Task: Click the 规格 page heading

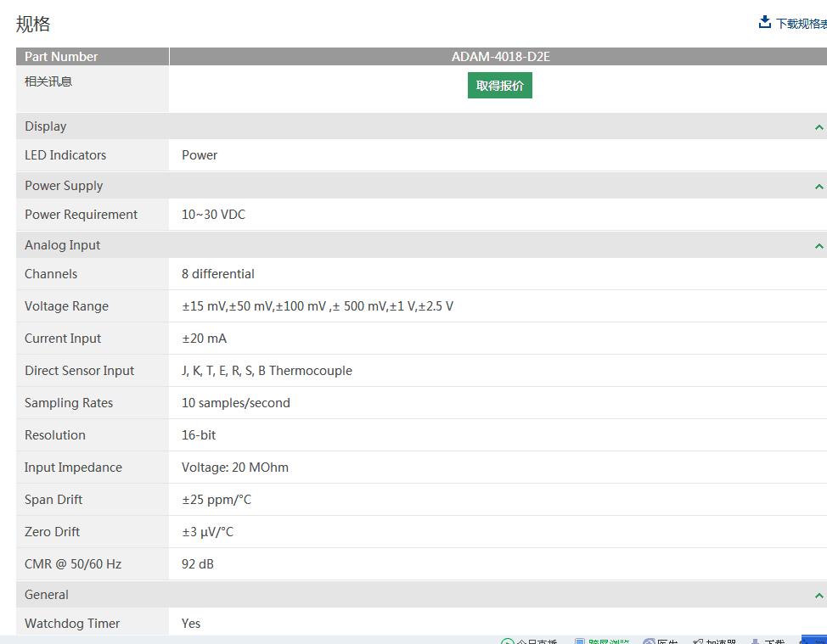Action: tap(33, 24)
